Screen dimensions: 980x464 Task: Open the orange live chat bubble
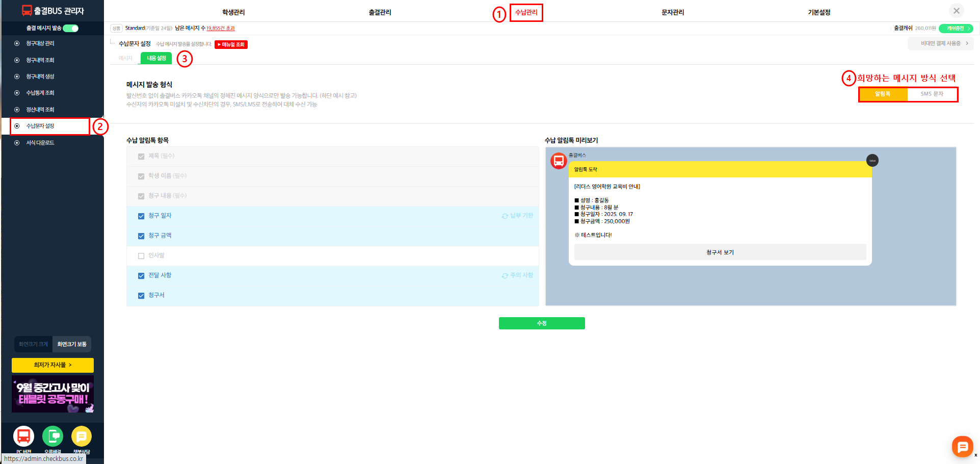tap(962, 447)
